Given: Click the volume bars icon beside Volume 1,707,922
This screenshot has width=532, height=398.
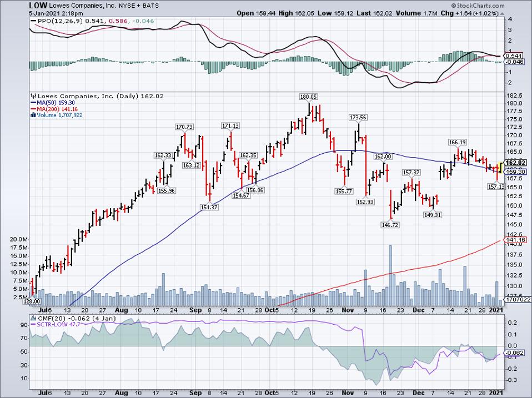Looking at the screenshot, I should [33, 115].
